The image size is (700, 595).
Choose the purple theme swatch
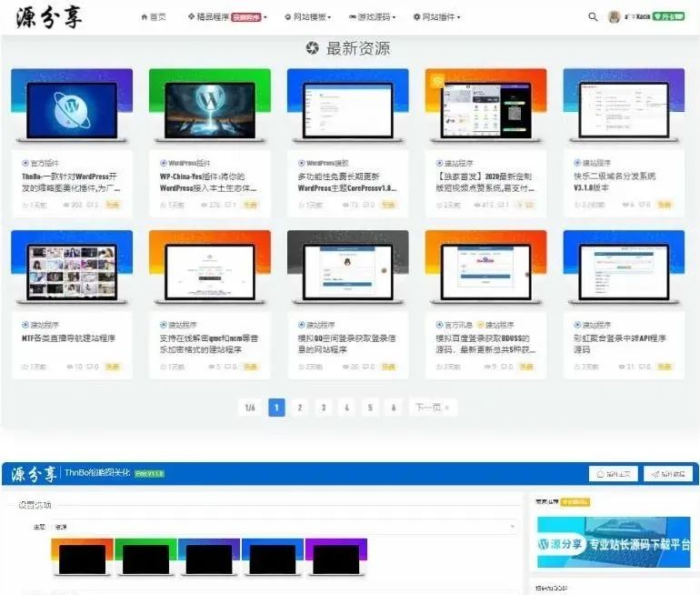pyautogui.click(x=335, y=557)
